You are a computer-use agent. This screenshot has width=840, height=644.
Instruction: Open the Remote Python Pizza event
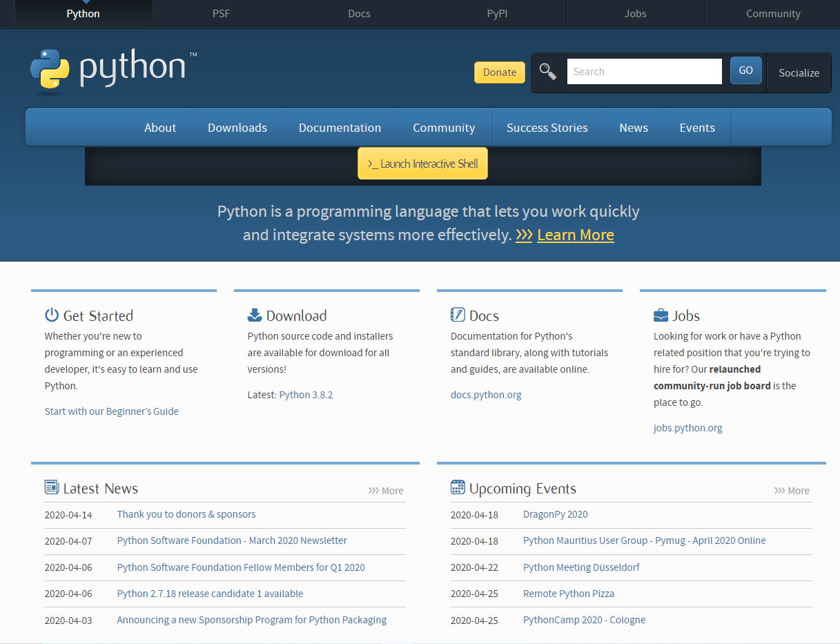click(x=569, y=594)
